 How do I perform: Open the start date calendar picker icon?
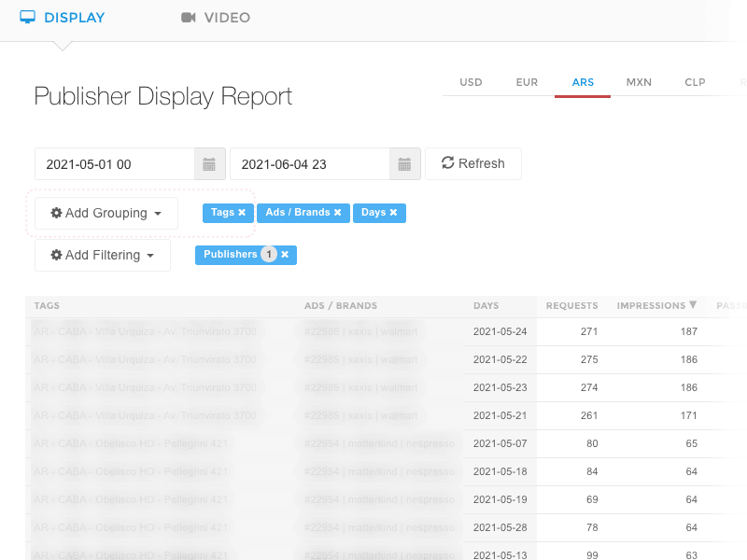(x=209, y=164)
